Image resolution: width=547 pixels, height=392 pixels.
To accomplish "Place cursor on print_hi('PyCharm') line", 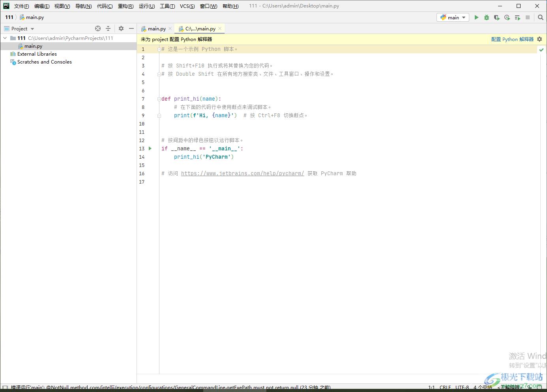I will [x=204, y=157].
